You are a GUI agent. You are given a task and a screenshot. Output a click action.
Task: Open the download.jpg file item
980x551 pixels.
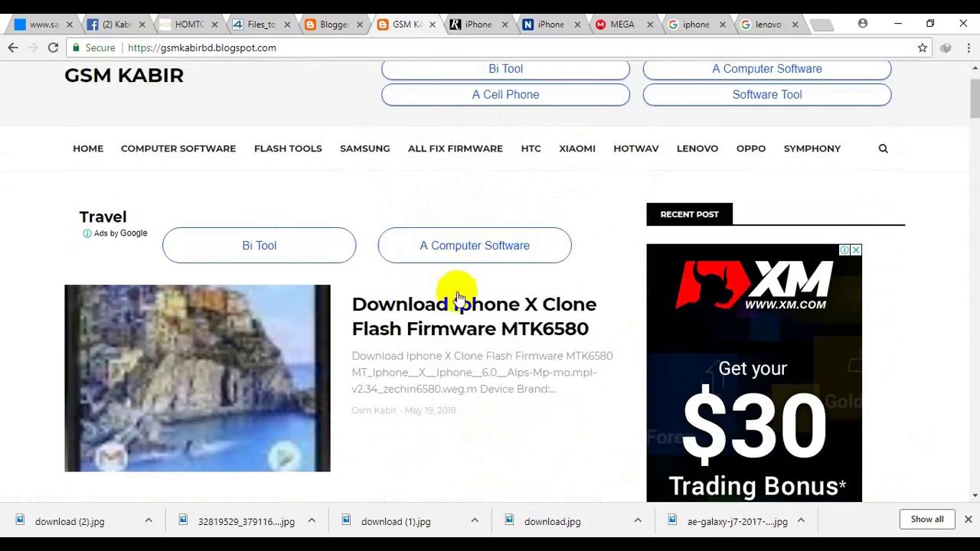click(x=552, y=521)
